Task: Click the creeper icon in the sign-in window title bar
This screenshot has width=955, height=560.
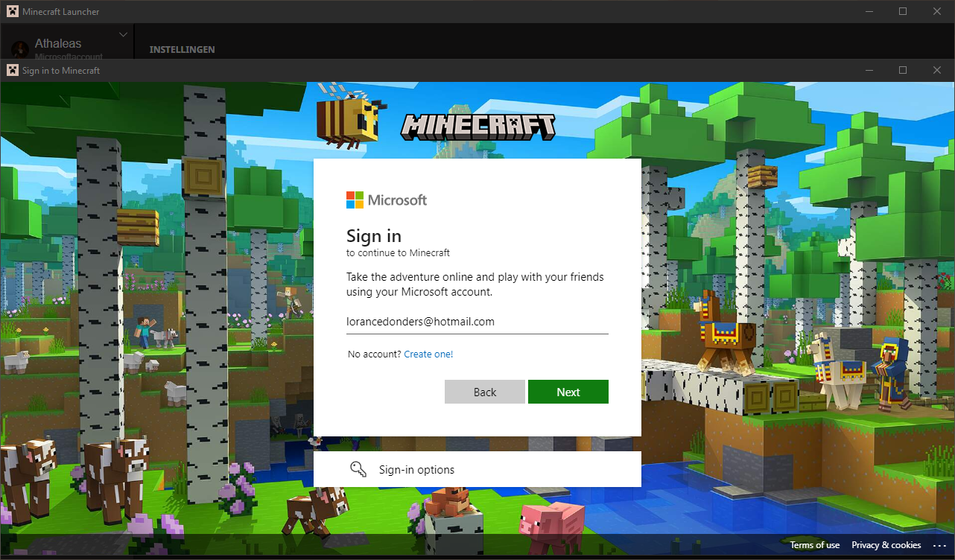Action: [x=12, y=70]
